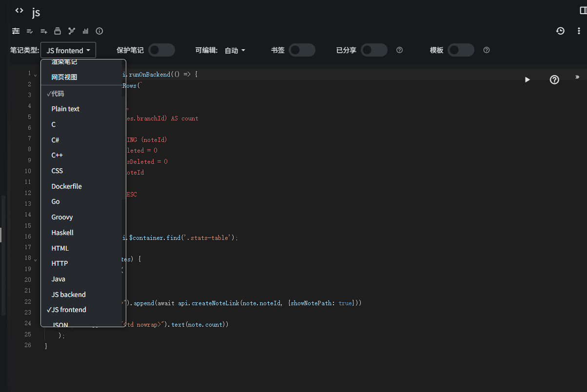Click the basic properties sliders icon
587x392 pixels.
point(16,31)
